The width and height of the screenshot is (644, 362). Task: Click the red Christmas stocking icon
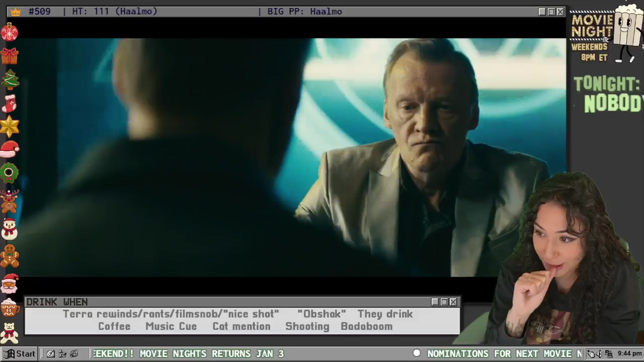(9, 103)
